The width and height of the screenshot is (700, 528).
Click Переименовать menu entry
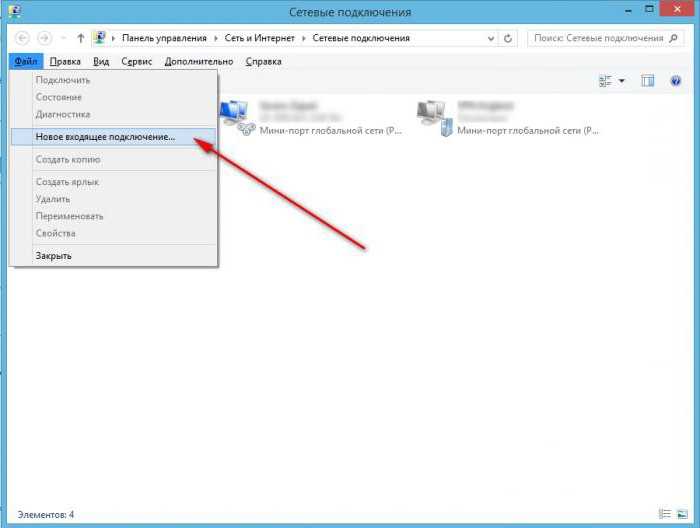pos(113,216)
